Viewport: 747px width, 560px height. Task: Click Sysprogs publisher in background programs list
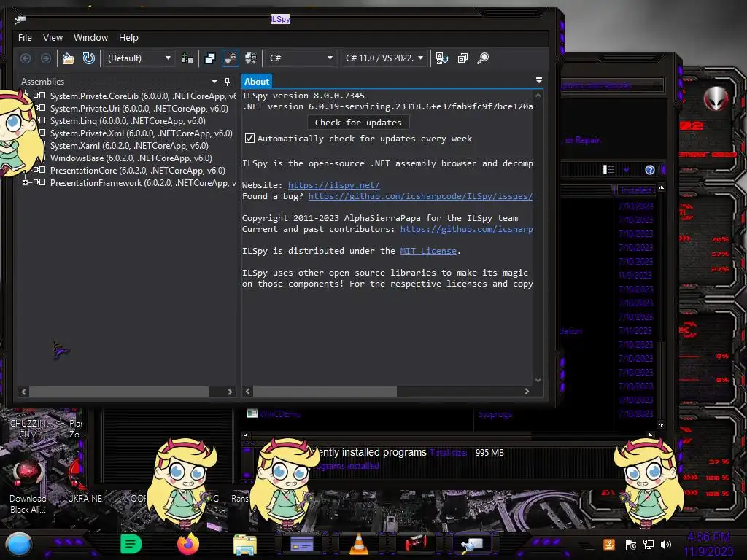pos(495,415)
